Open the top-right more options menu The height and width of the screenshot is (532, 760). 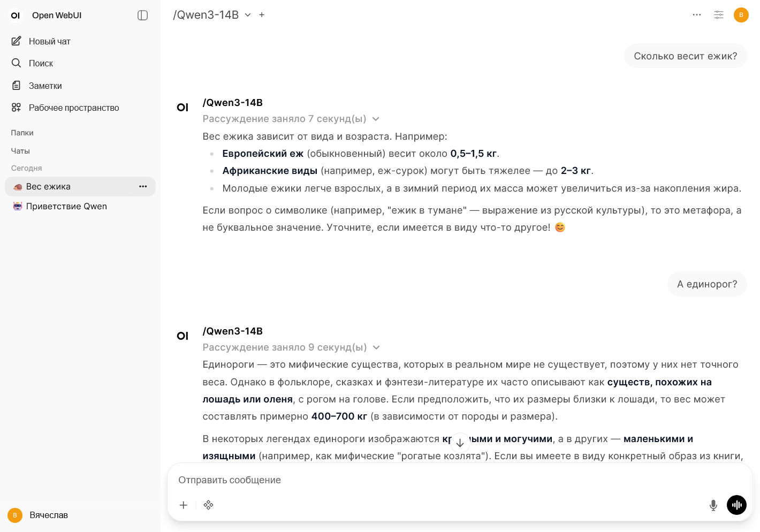coord(697,15)
